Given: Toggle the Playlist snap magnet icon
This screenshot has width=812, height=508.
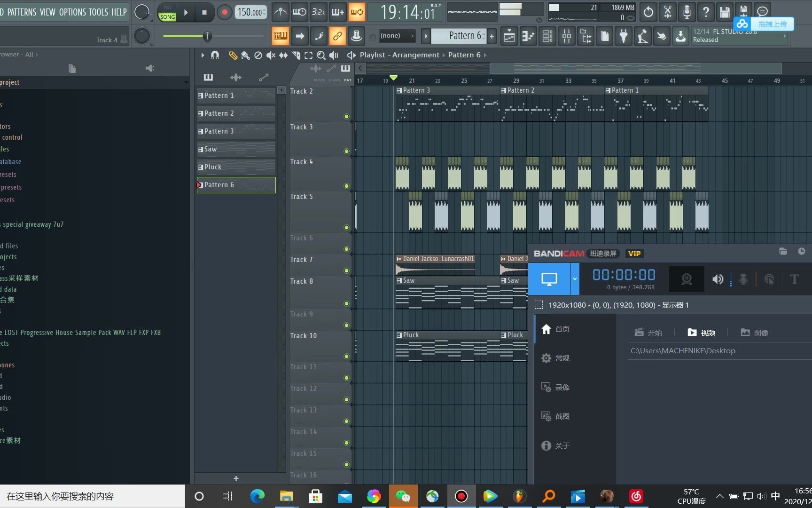Looking at the screenshot, I should tap(215, 56).
